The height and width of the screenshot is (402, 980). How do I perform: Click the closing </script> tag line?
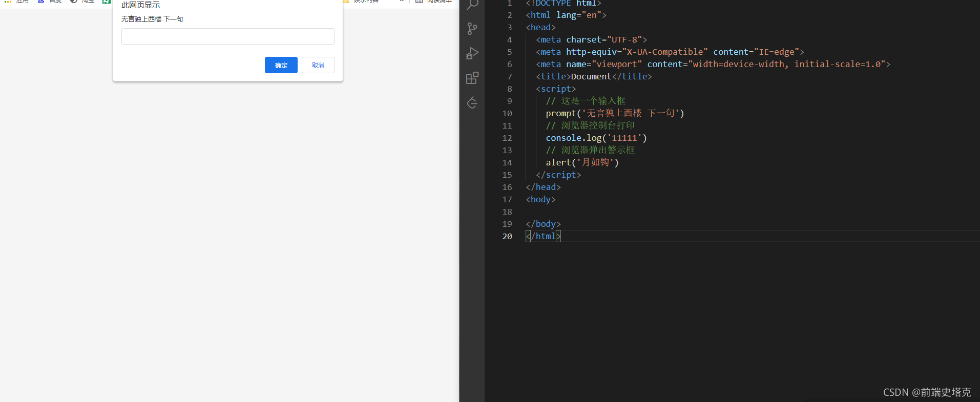(558, 175)
